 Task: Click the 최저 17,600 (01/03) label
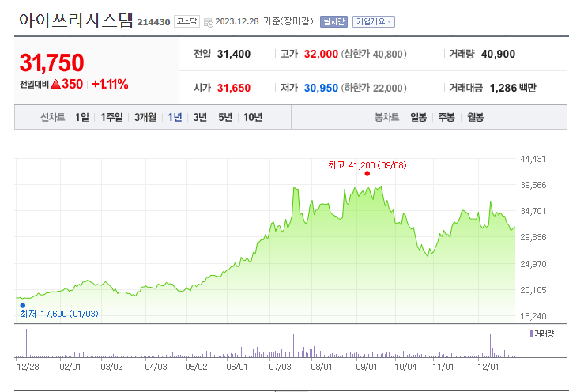59,314
